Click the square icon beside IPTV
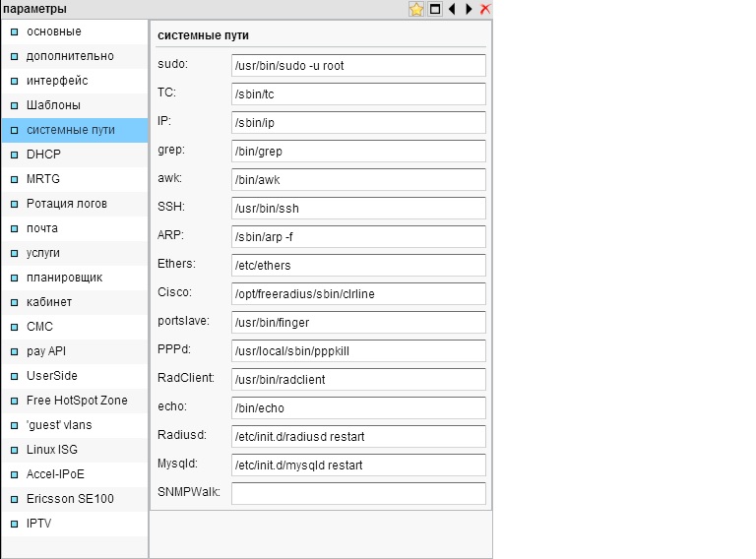This screenshot has height=559, width=756. (14, 524)
